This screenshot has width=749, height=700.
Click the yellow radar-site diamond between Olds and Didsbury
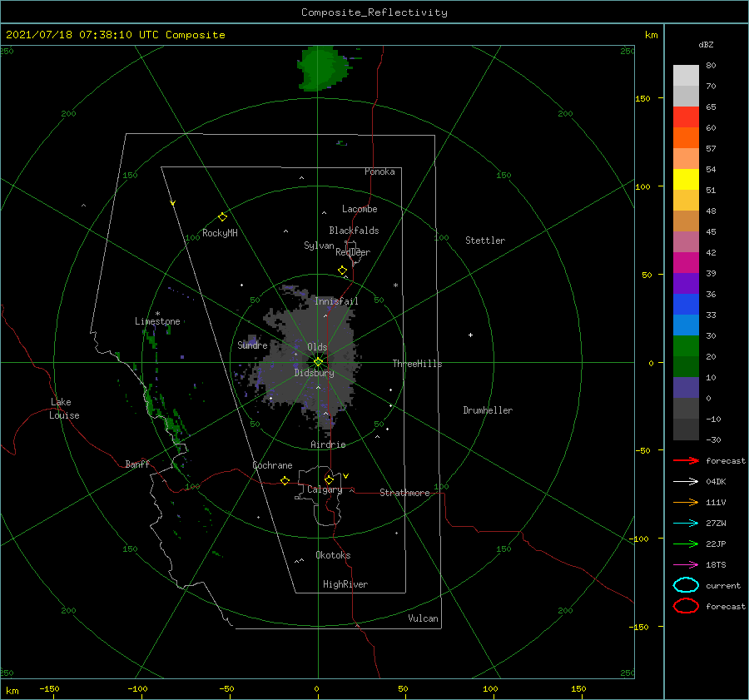coord(318,362)
